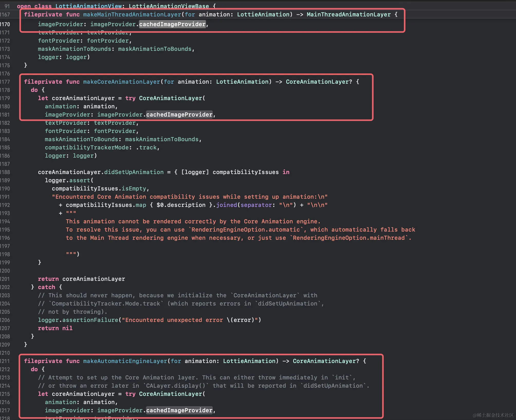Click 'logger: logger)' on line 1174
The height and width of the screenshot is (420, 516).
click(64, 57)
